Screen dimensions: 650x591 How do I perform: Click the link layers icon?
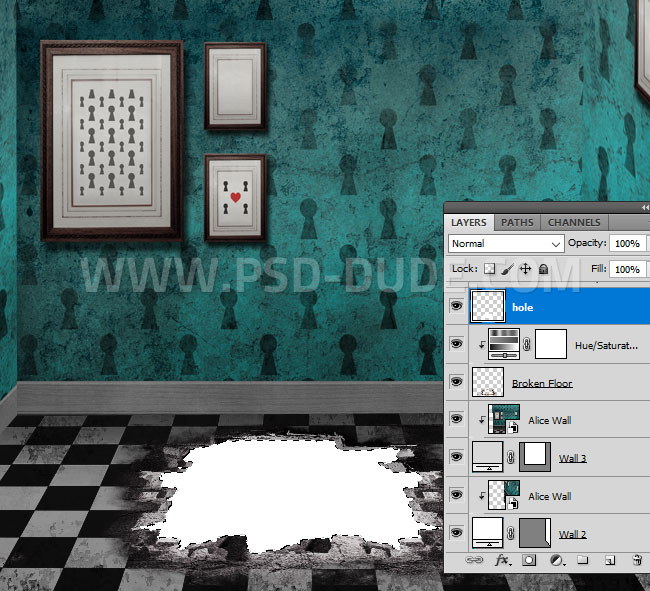pyautogui.click(x=475, y=561)
